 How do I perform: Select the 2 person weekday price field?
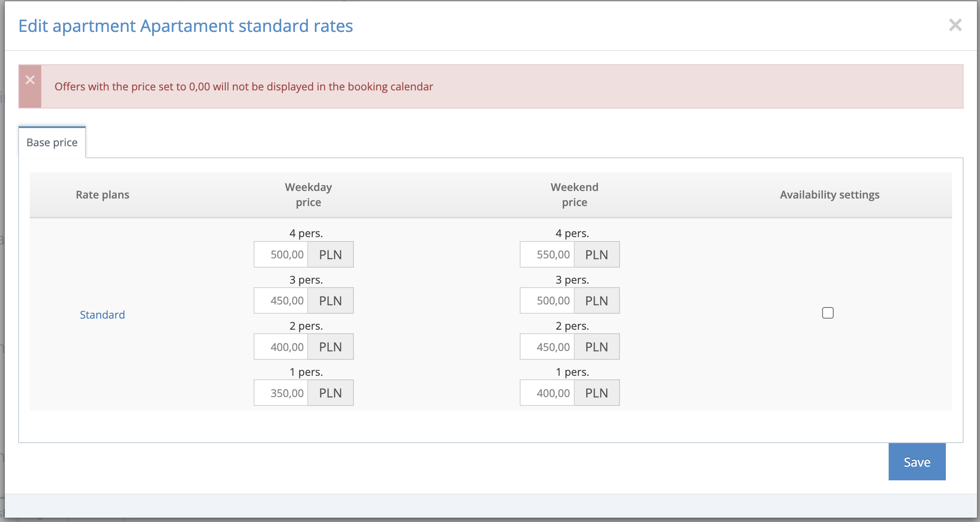point(281,347)
